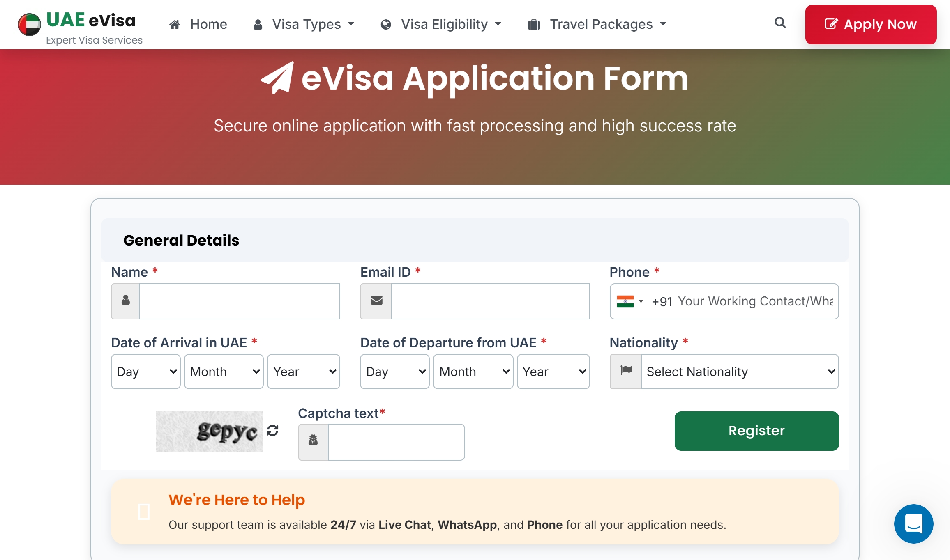Screen dimensions: 950x560
Task: Click into the Name text field
Action: pos(240,301)
